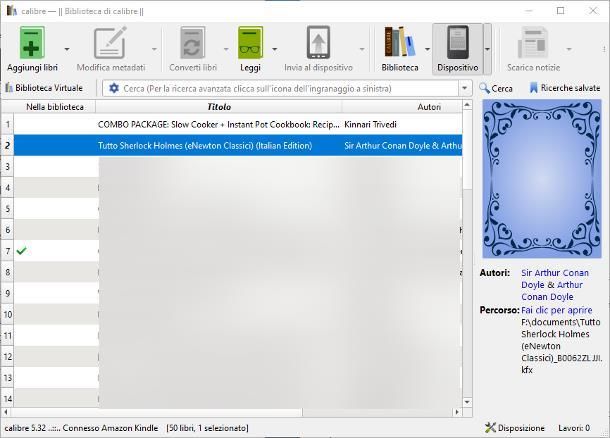Open the Aggiungi libri dropdown arrow

[67, 49]
